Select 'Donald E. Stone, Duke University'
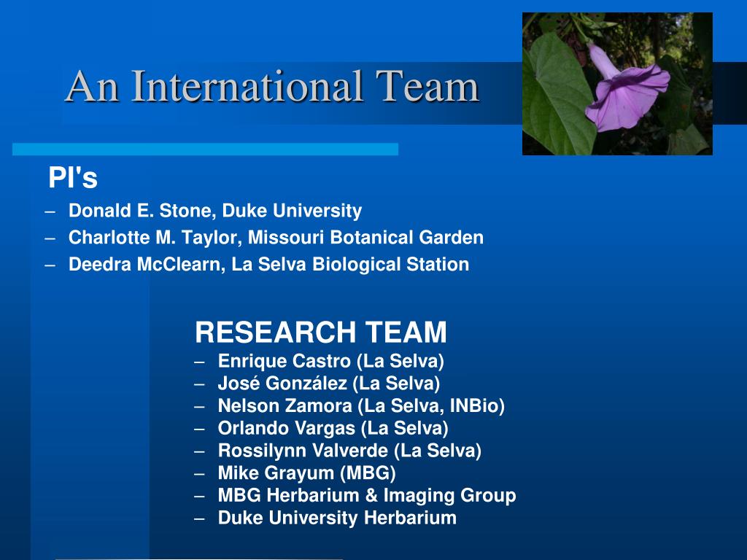Image resolution: width=747 pixels, height=560 pixels. point(215,211)
